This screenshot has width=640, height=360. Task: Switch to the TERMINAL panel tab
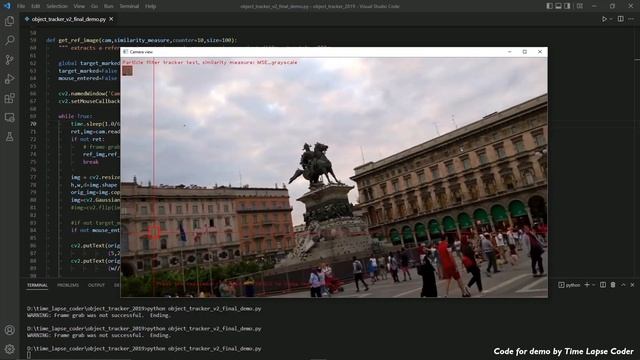click(37, 285)
